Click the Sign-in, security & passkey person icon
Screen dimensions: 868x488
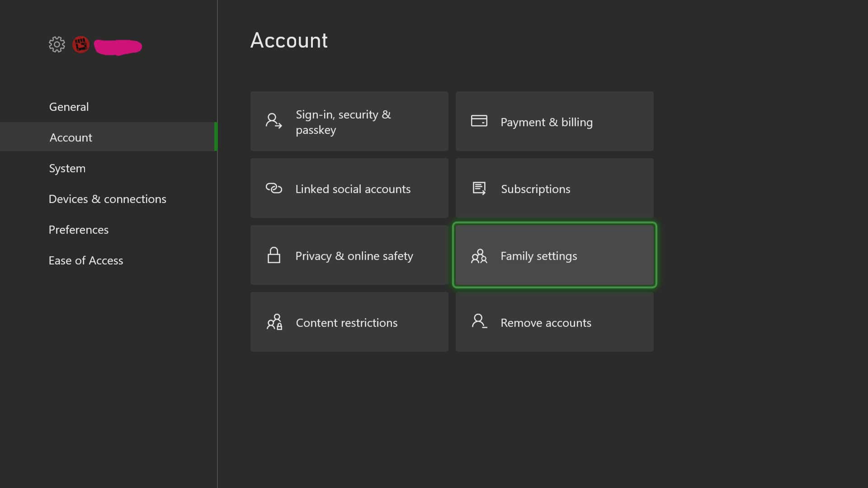(273, 121)
